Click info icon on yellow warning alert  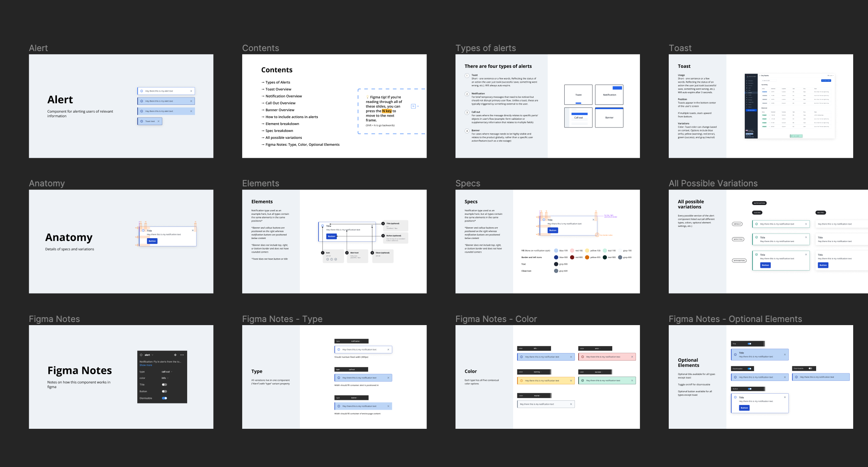(521, 380)
